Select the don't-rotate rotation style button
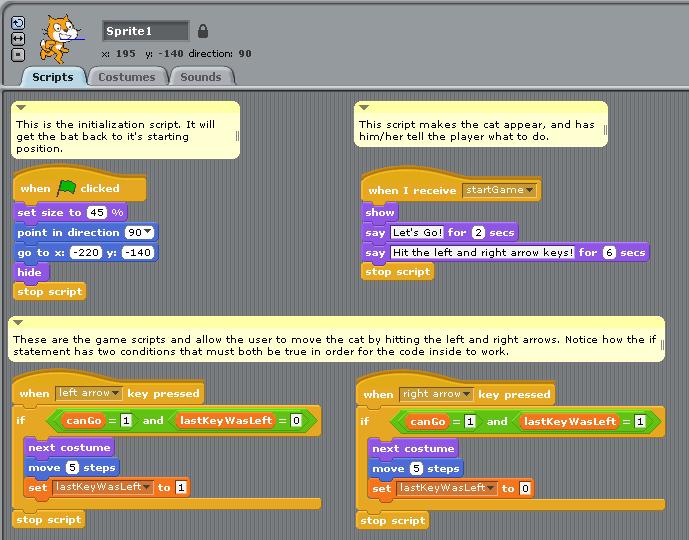This screenshot has width=689, height=540. [18, 55]
